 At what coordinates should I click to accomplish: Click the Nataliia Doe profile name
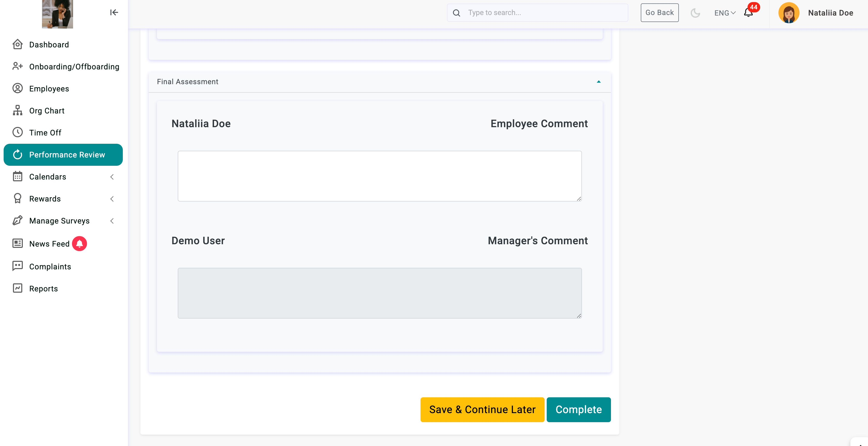831,13
